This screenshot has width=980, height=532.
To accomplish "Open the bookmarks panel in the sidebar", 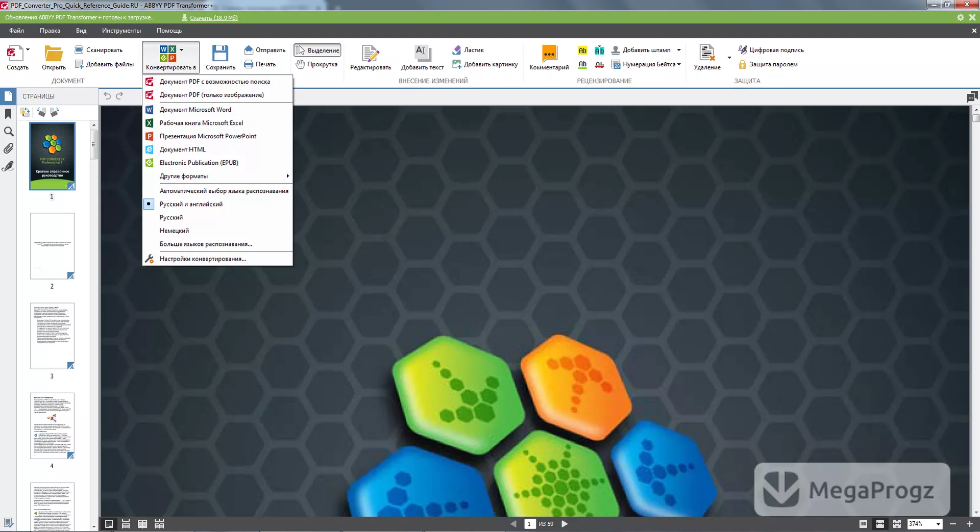I will [x=8, y=114].
